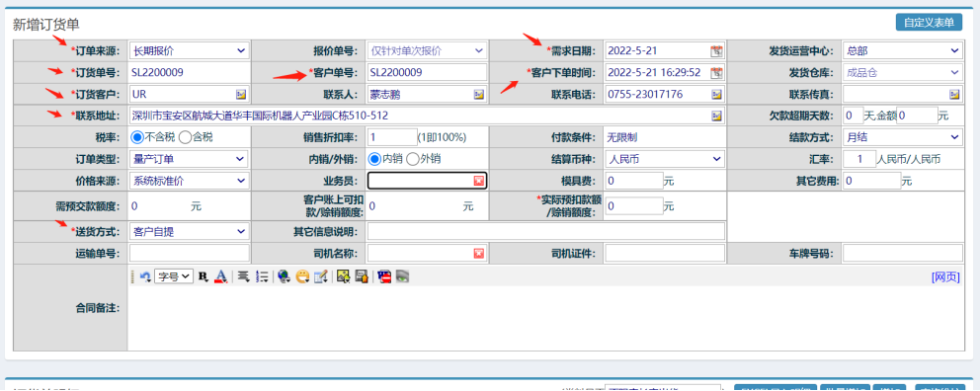Screen dimensions: 980x391
Task: Click the emoticon smiley icon
Action: [302, 276]
